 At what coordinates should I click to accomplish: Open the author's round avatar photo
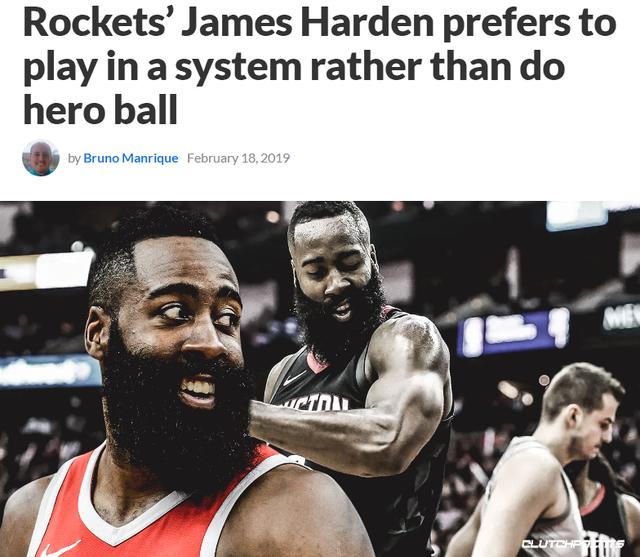point(40,158)
